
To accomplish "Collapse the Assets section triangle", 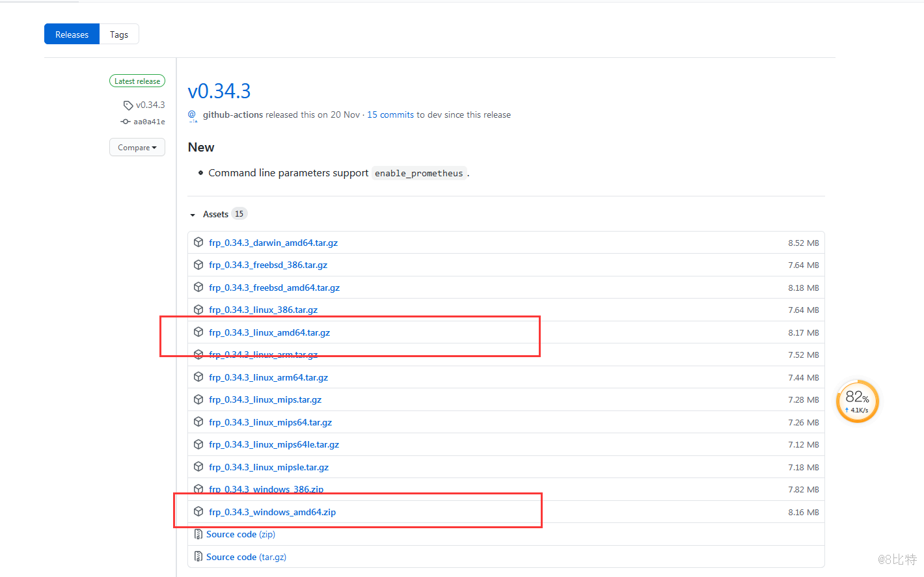I will (193, 215).
